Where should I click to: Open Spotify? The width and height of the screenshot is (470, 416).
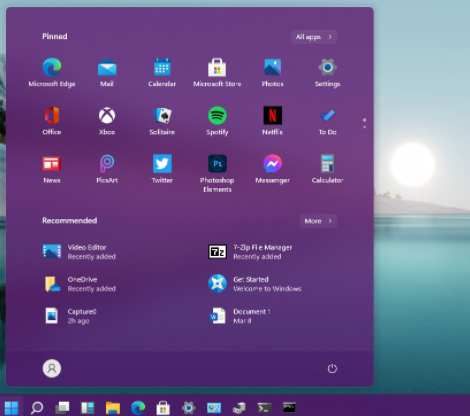(x=217, y=121)
